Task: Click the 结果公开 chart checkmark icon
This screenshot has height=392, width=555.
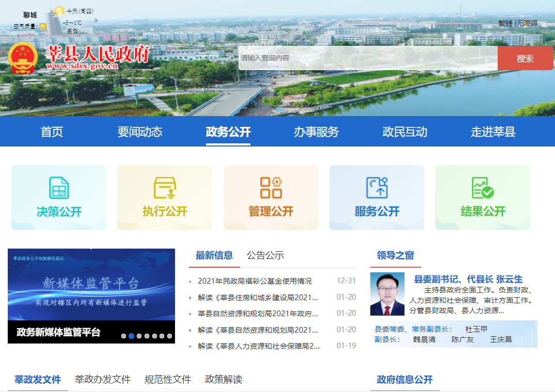Action: click(483, 188)
